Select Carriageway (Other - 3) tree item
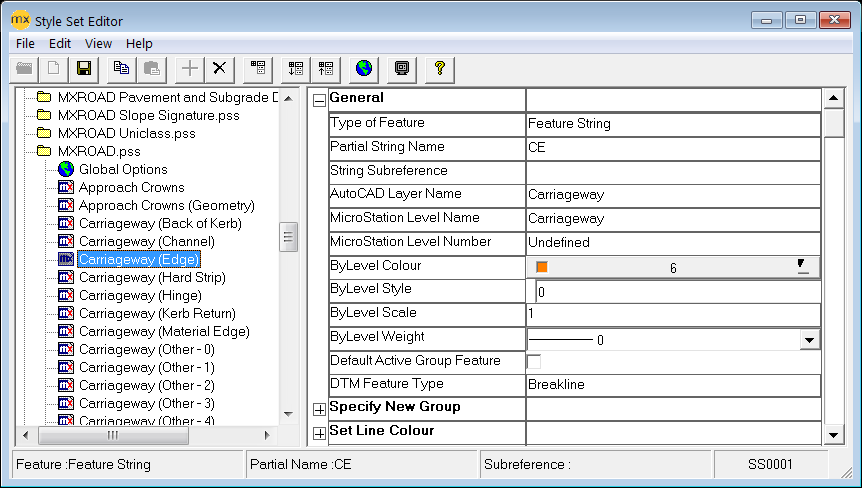 pos(147,403)
